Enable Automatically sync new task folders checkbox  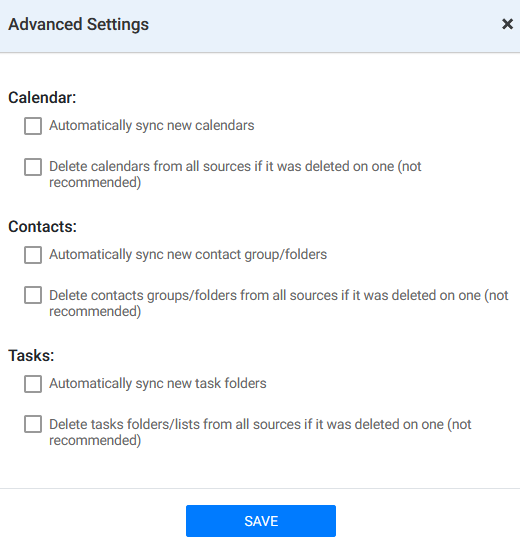pyautogui.click(x=33, y=384)
